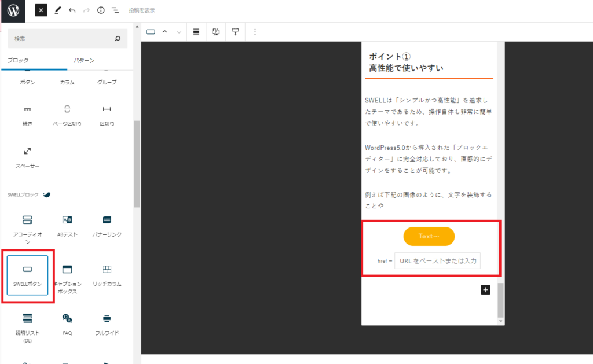Click the paragraph starting SWELLは「シンプルかつ高性能」
This screenshot has width=593, height=364.
point(429,112)
